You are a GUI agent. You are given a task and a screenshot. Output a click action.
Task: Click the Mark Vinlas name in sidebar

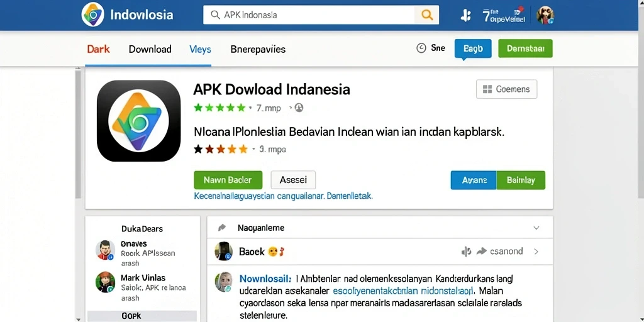point(143,277)
